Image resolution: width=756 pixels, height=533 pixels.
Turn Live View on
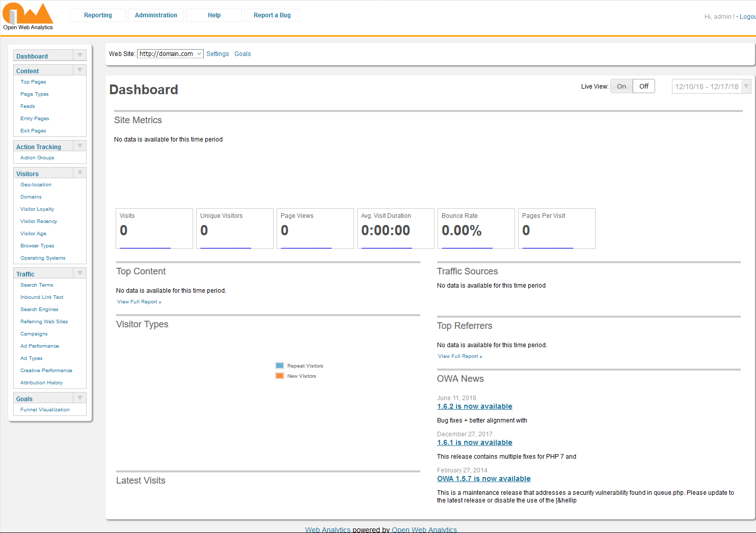pos(621,87)
